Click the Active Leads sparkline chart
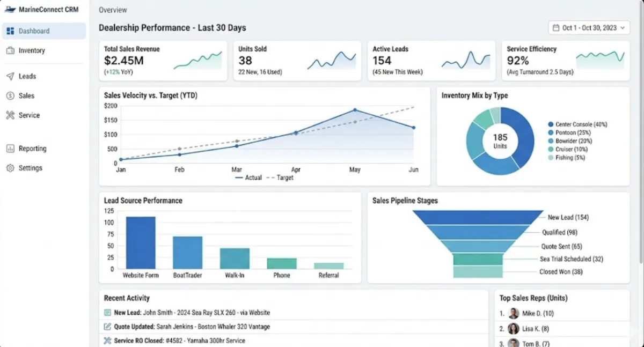Screen dimensions: 644x347 pos(466,61)
